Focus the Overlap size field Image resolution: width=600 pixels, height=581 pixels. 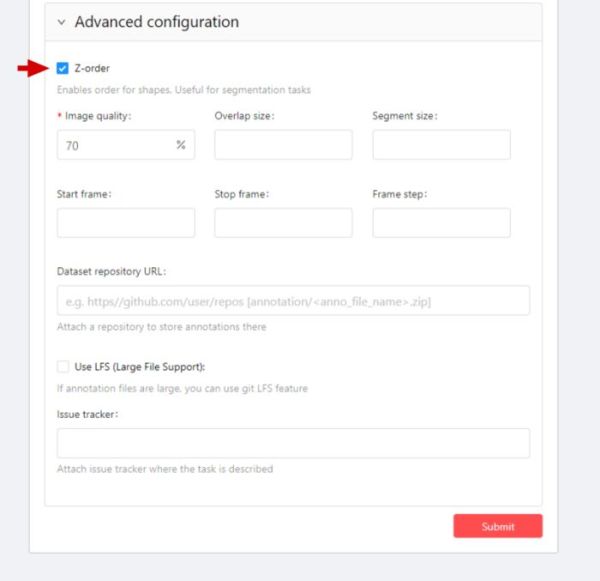point(283,145)
